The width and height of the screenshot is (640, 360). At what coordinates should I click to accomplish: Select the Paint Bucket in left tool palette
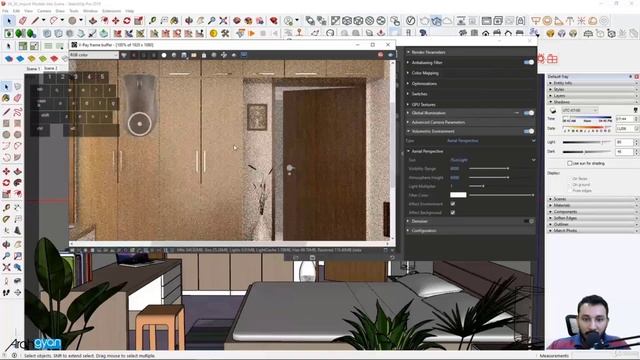pyautogui.click(x=6, y=98)
